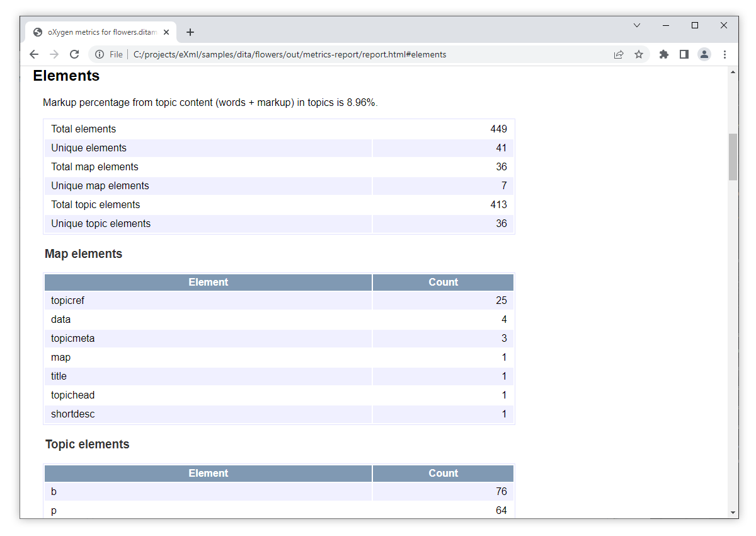Reload the metrics report page

point(74,54)
